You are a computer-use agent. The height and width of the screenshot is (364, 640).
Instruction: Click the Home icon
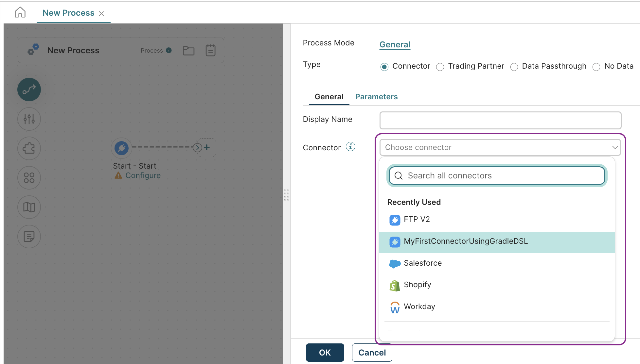20,12
